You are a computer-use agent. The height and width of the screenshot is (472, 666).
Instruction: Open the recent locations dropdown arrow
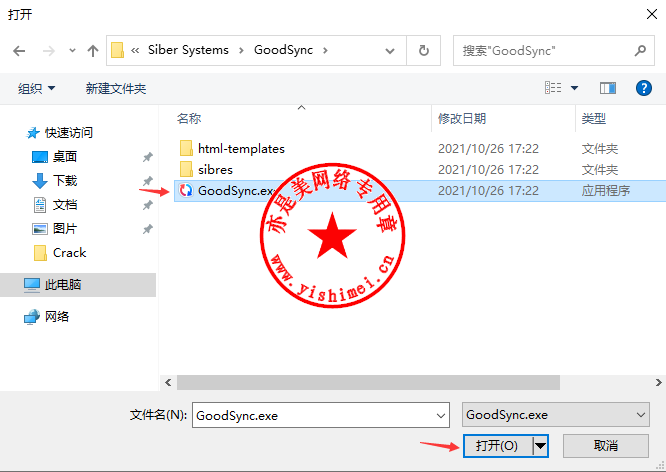pos(72,51)
